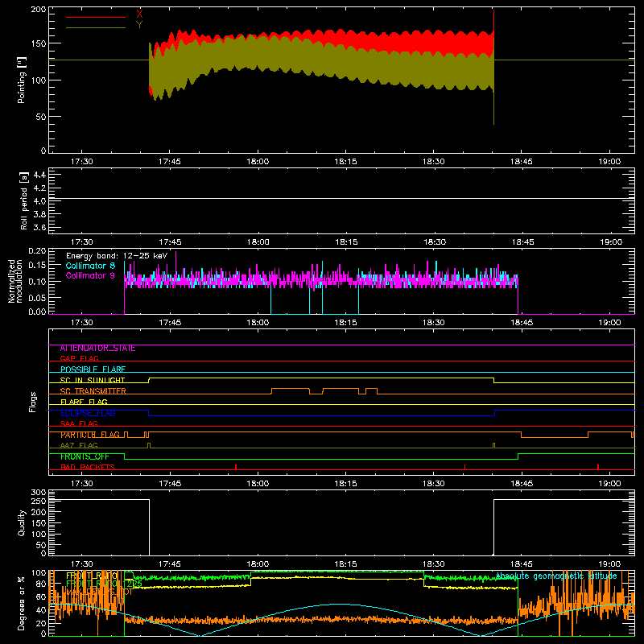Click 19:00 under the Pointing plot
644x644 pixels.
tap(609, 162)
